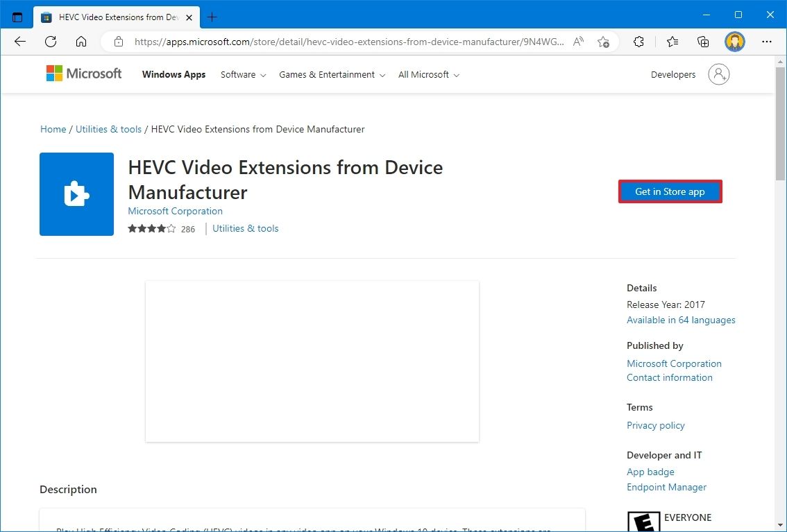
Task: Open the browser Extensions panel
Action: pos(638,42)
